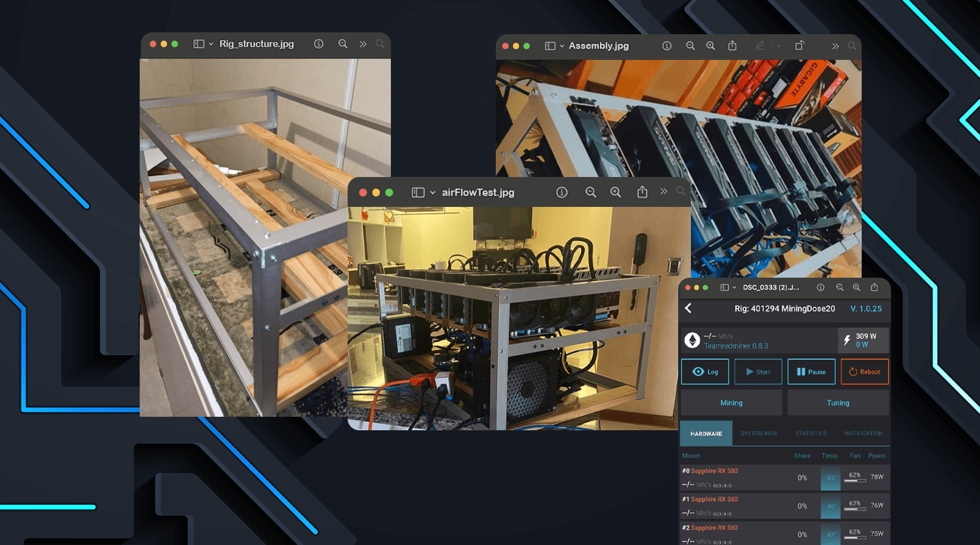
Task: Open the Tuning settings panel
Action: (838, 403)
